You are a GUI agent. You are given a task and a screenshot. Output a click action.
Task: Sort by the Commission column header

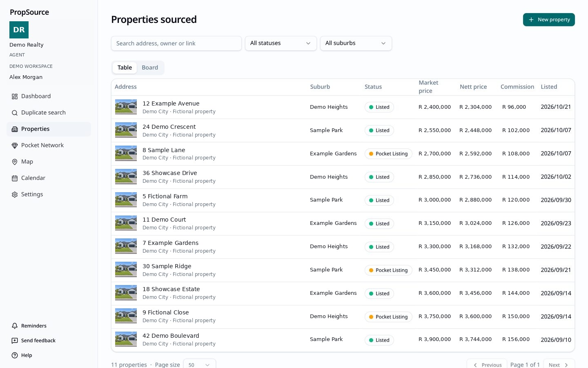[x=517, y=87]
